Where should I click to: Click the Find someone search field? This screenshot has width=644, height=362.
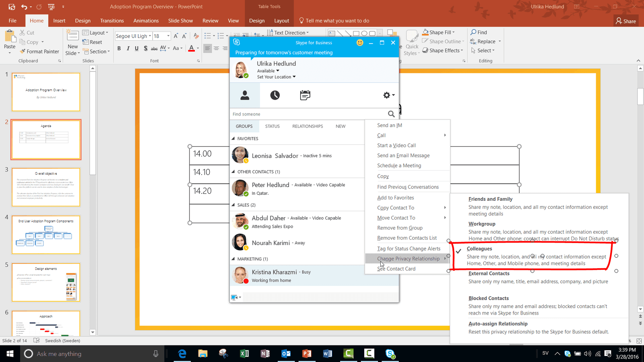[308, 114]
